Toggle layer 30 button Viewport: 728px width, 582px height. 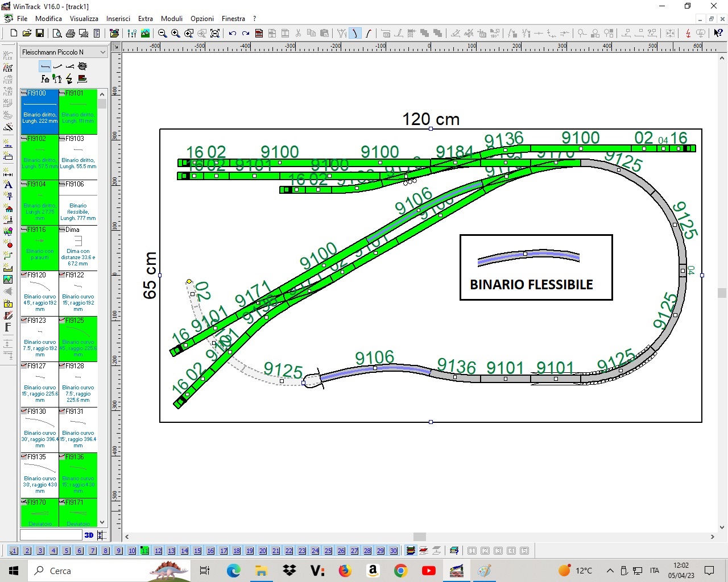pos(394,551)
